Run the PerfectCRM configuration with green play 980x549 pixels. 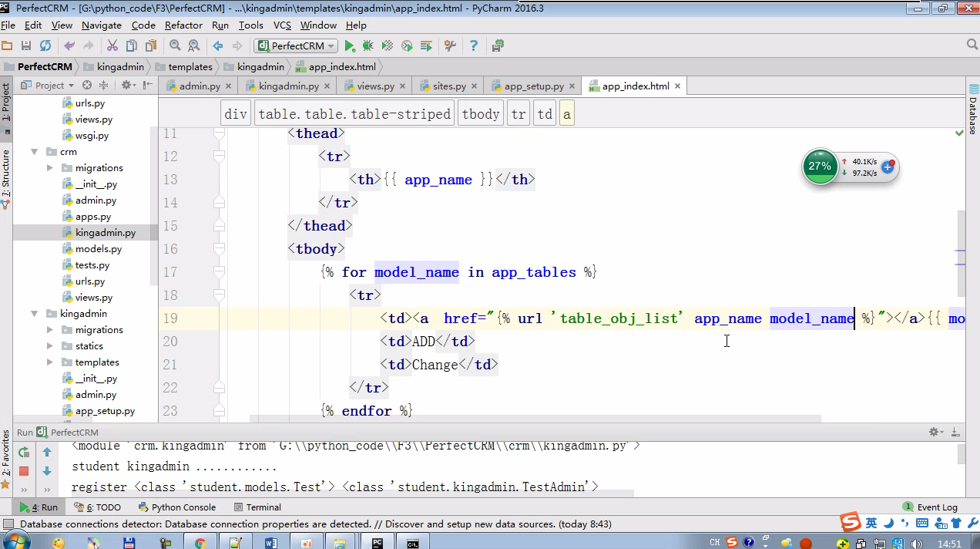pyautogui.click(x=350, y=46)
